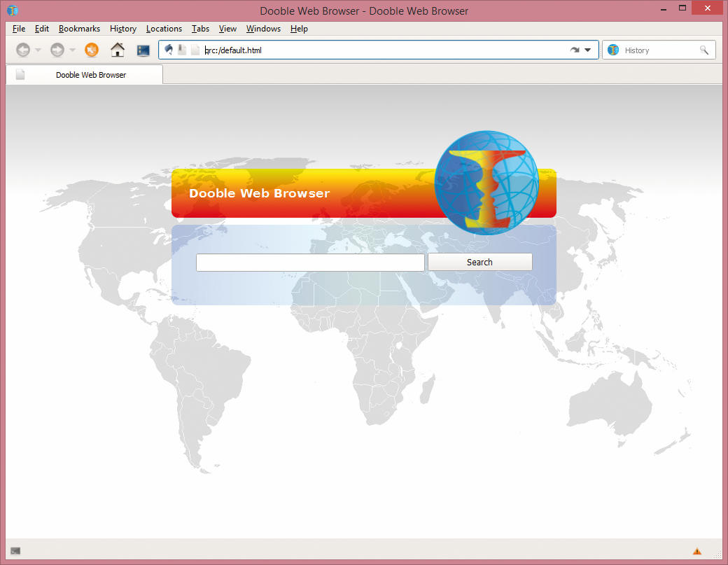Maximize the Dooble window
Viewport: 728px width, 565px height.
682,8
